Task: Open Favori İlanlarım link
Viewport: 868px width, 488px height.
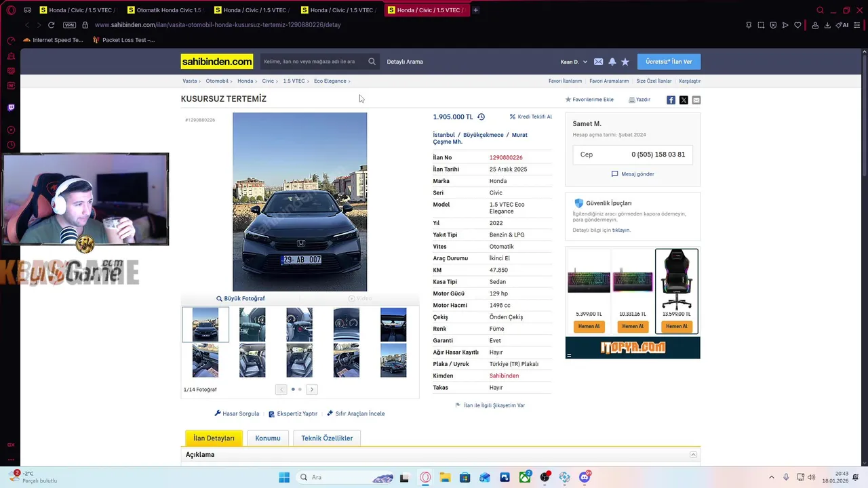Action: click(x=566, y=81)
